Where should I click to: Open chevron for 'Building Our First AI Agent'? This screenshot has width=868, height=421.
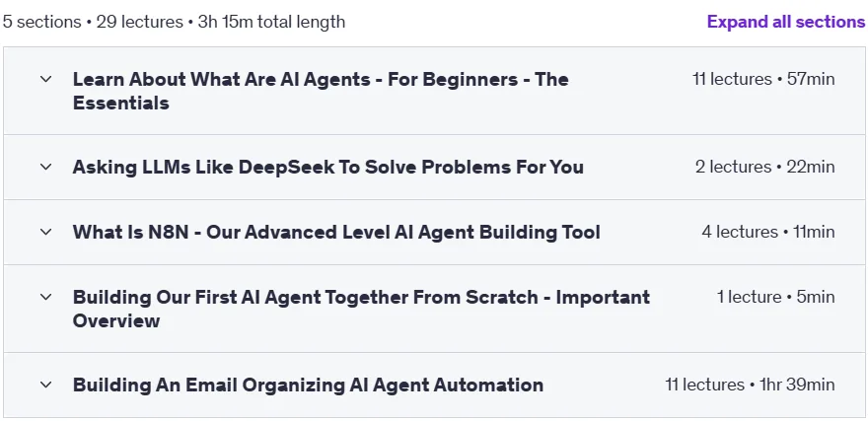point(46,297)
